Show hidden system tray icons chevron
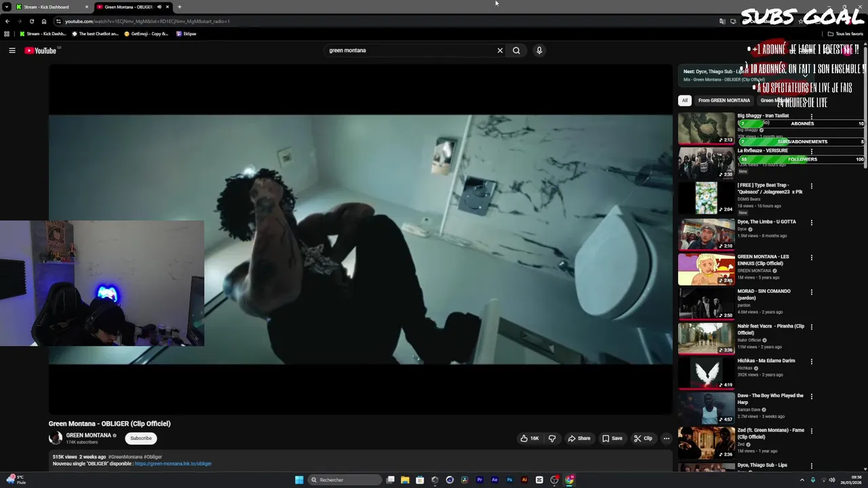 [x=804, y=480]
